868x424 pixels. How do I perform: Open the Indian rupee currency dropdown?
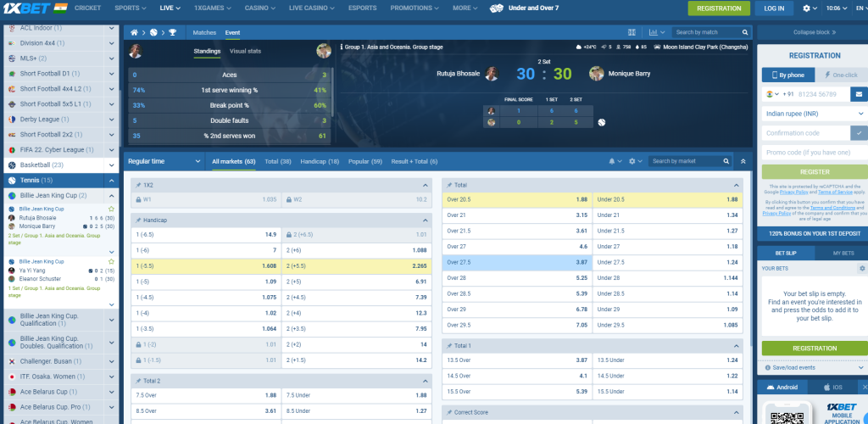[815, 114]
